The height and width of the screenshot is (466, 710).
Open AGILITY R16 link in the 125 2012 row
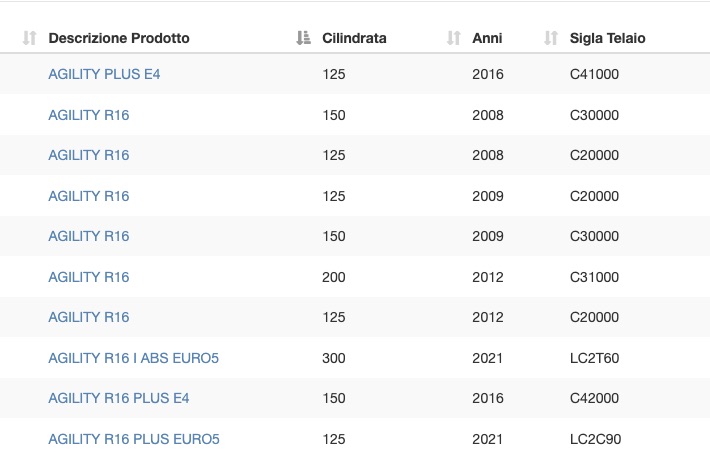[89, 317]
